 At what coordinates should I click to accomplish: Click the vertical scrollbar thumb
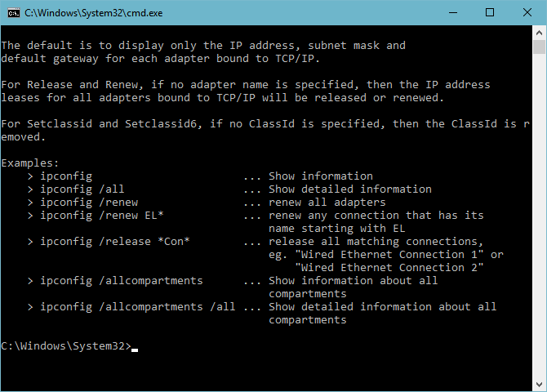pos(539,47)
